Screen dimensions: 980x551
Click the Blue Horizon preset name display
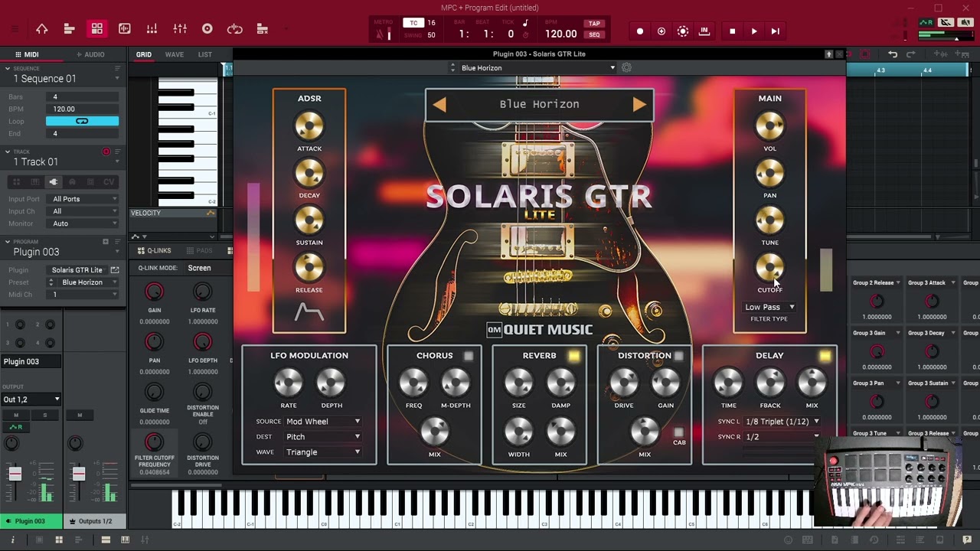click(539, 105)
